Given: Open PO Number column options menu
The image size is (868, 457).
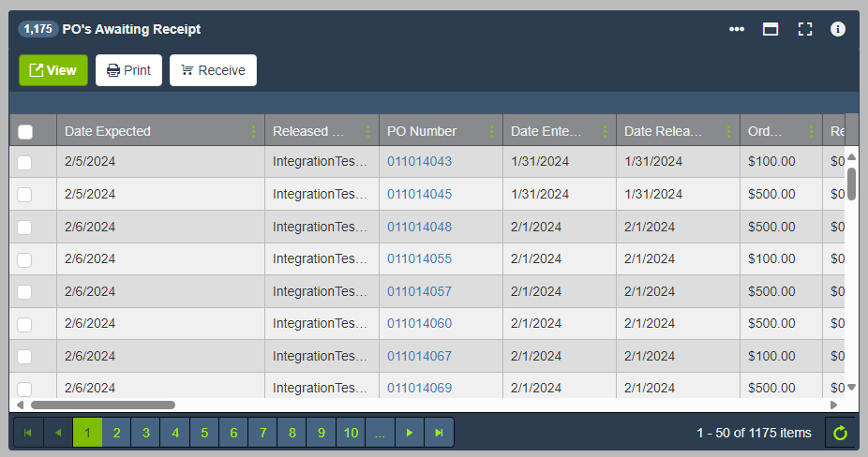Looking at the screenshot, I should [x=491, y=132].
